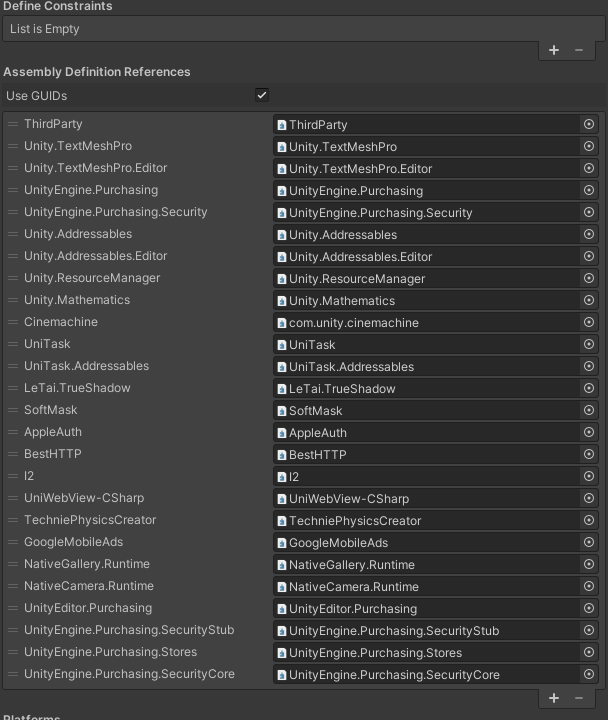Open object picker for UniTask reference
Image resolution: width=608 pixels, height=720 pixels.
(589, 344)
